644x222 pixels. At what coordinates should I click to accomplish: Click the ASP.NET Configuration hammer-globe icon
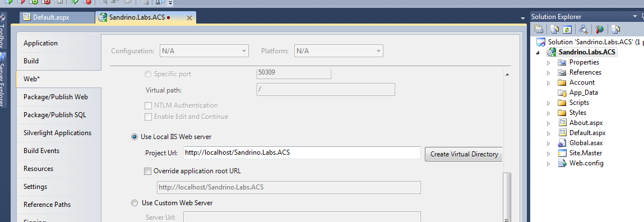600,29
